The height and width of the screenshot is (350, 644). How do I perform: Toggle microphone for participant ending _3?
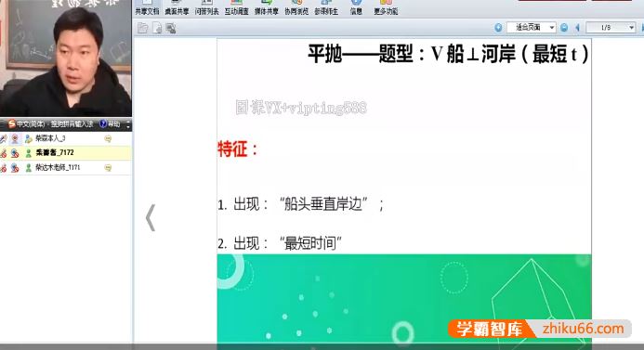4,138
